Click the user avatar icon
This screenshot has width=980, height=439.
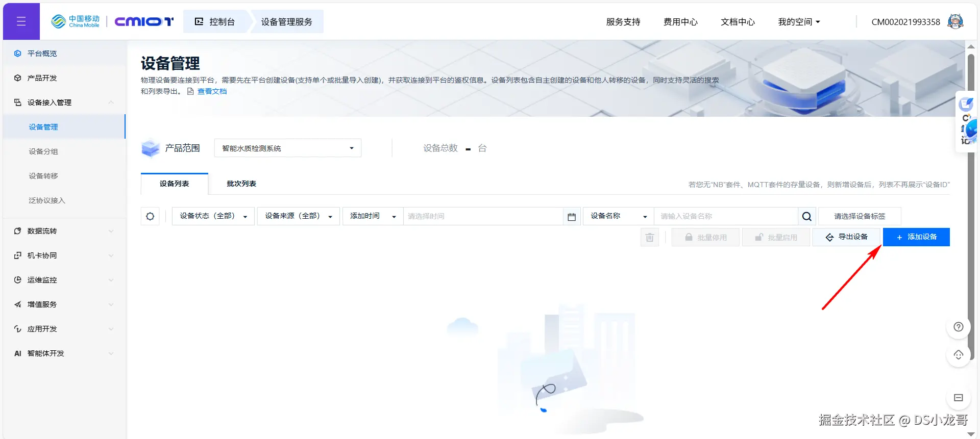point(955,21)
